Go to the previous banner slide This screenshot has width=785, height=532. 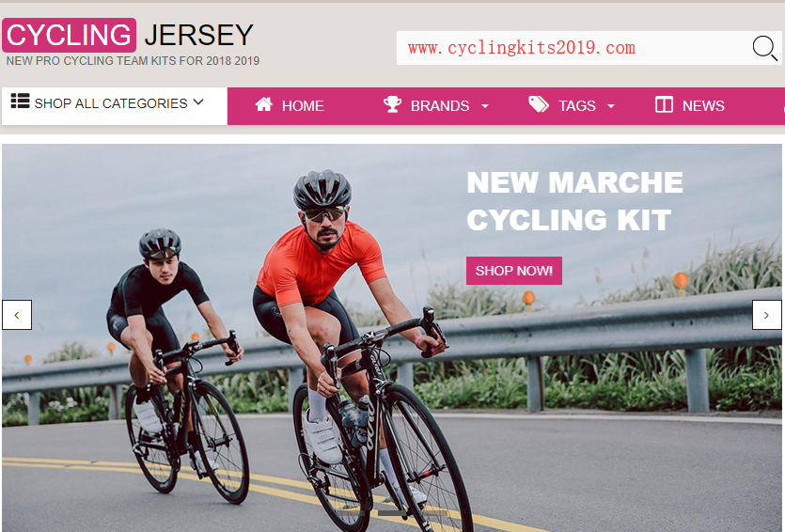coord(17,315)
